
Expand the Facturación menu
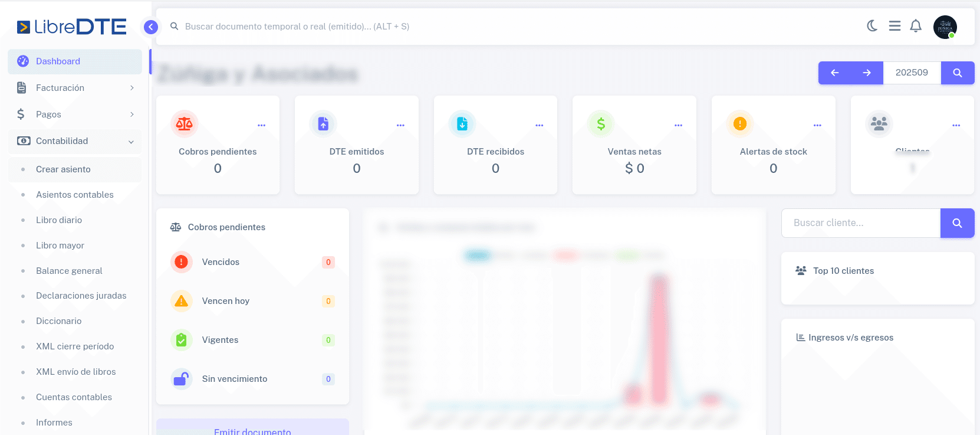pyautogui.click(x=75, y=88)
